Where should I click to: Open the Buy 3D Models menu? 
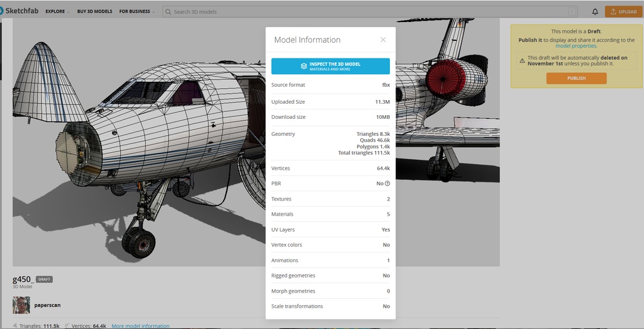pyautogui.click(x=94, y=11)
